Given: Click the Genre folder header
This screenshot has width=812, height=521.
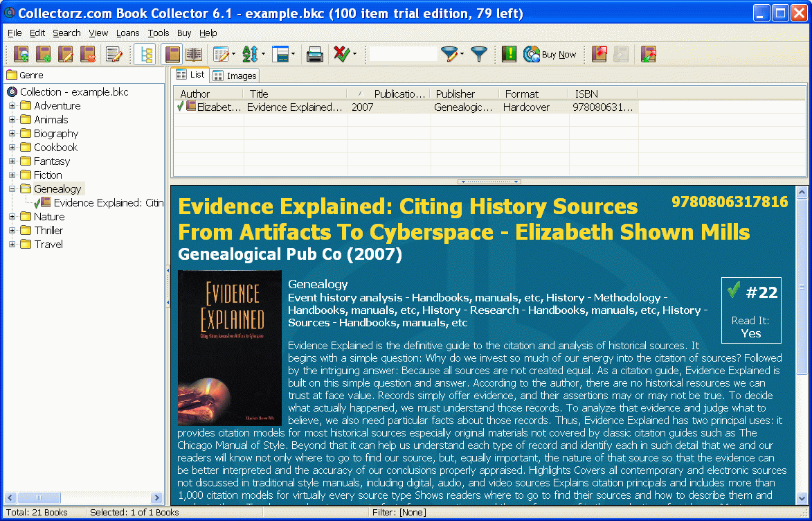Looking at the screenshot, I should click(x=25, y=75).
